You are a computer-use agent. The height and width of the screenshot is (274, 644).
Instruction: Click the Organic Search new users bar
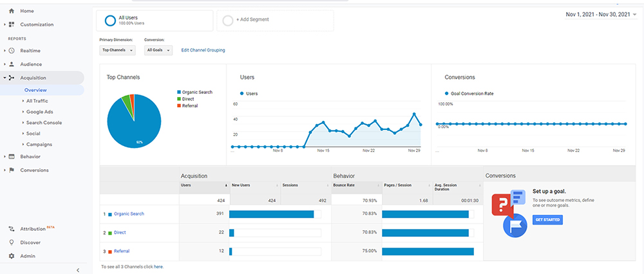click(x=272, y=214)
